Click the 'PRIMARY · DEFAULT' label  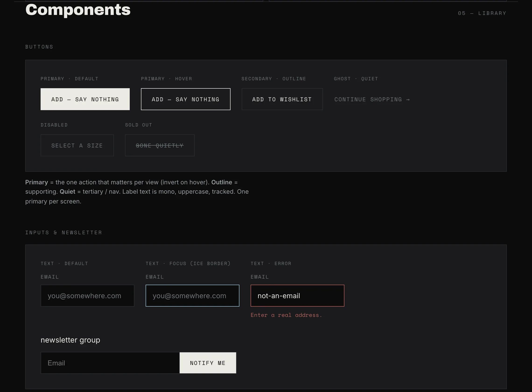click(69, 79)
